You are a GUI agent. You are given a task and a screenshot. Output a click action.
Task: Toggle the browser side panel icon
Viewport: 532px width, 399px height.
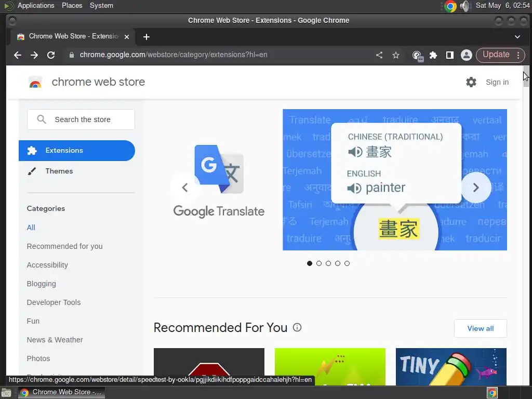click(450, 55)
